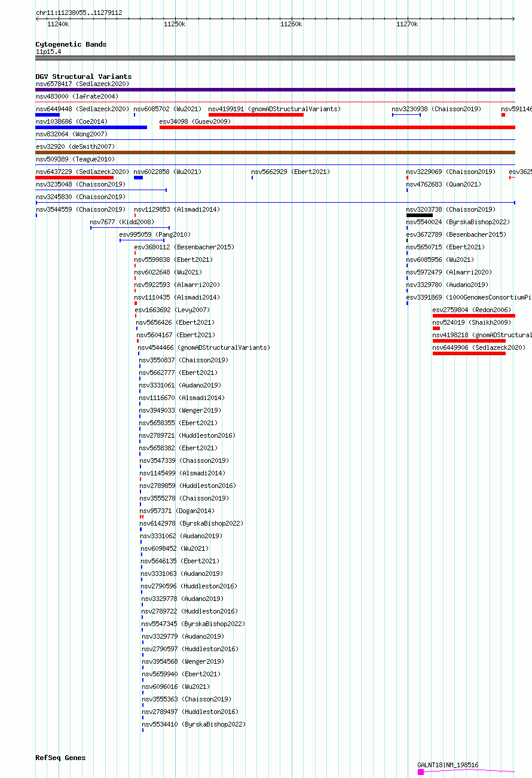The width and height of the screenshot is (532, 778).
Task: Click the brown esv32920 variant bar
Action: tap(275, 152)
